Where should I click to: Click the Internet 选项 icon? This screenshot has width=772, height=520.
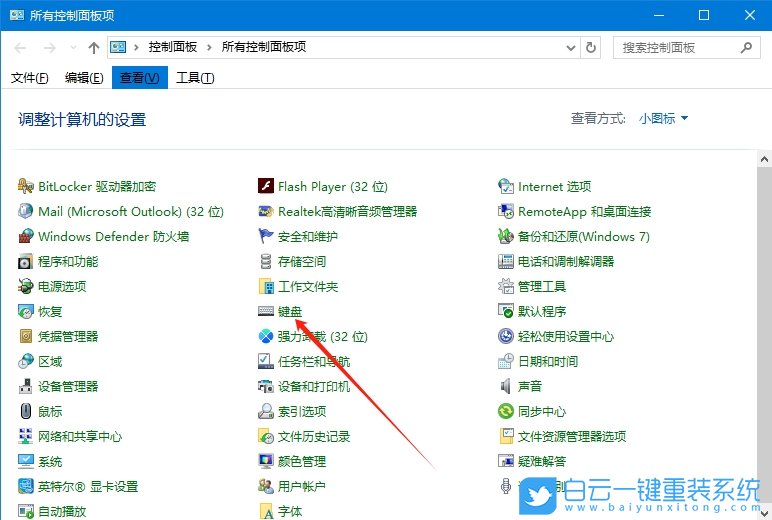pos(506,187)
